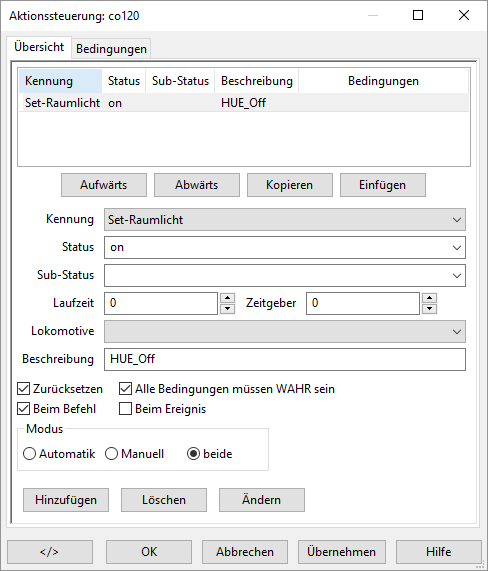Viewport: 488px width, 571px height.
Task: Click the Abbrechen button
Action: tap(245, 552)
